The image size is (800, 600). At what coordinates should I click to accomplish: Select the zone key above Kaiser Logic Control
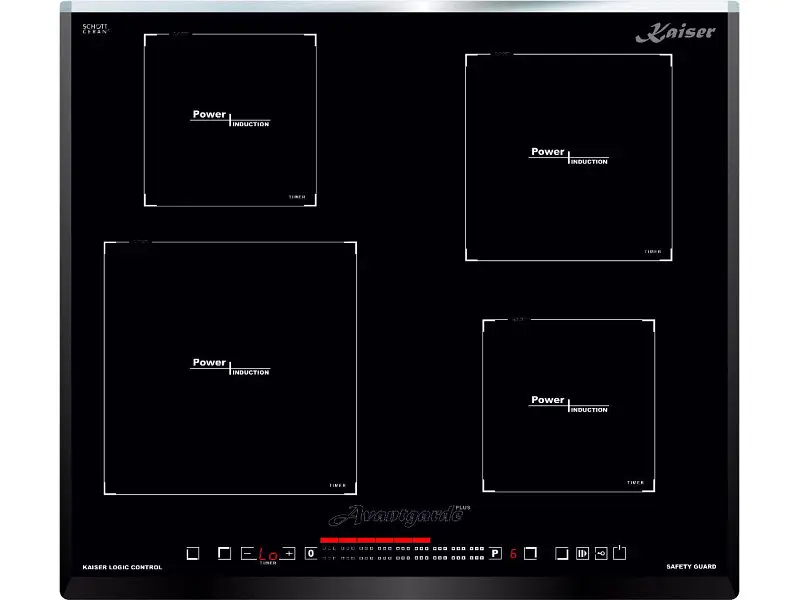point(193,553)
